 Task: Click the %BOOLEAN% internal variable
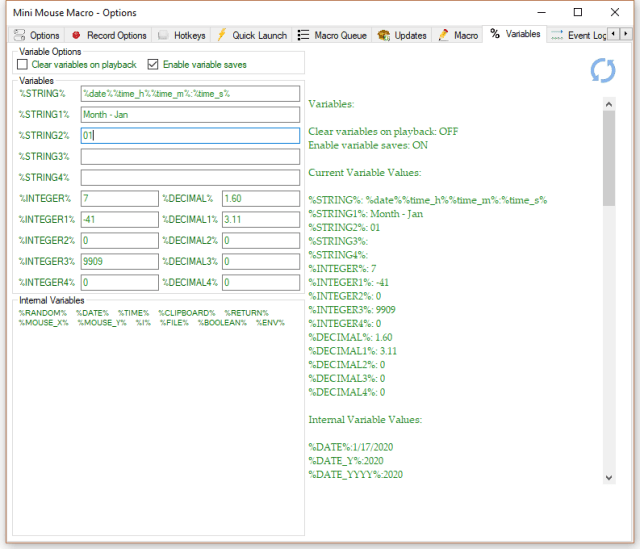(222, 323)
